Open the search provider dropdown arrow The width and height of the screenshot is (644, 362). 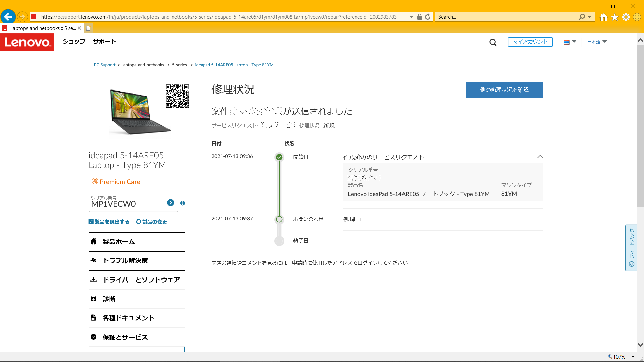click(590, 17)
